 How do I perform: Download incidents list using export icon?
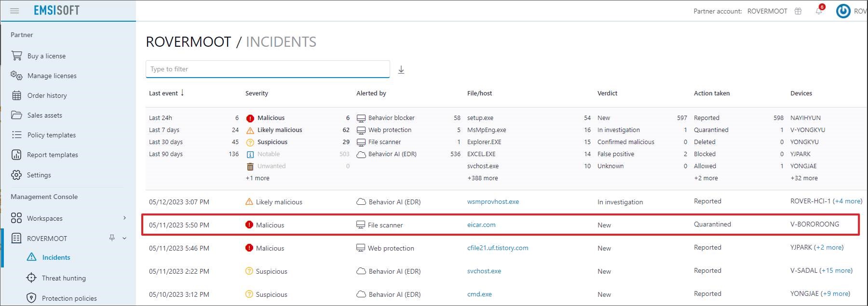click(401, 70)
